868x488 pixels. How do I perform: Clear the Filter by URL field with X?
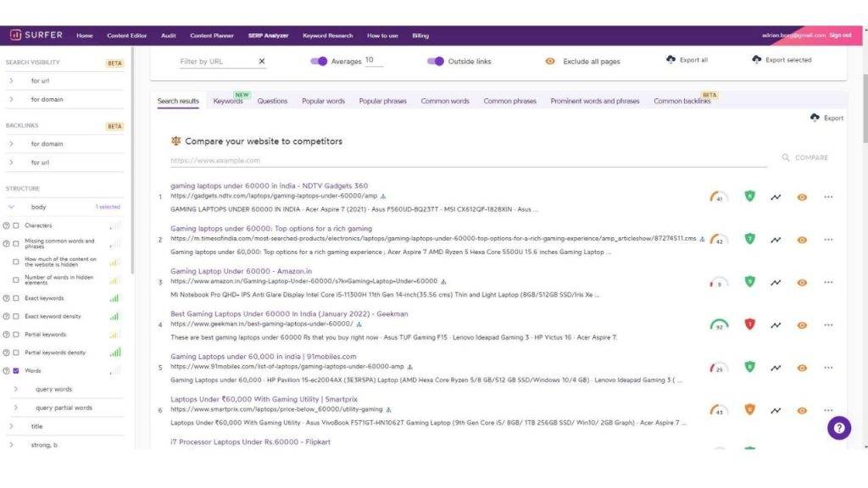tap(262, 61)
